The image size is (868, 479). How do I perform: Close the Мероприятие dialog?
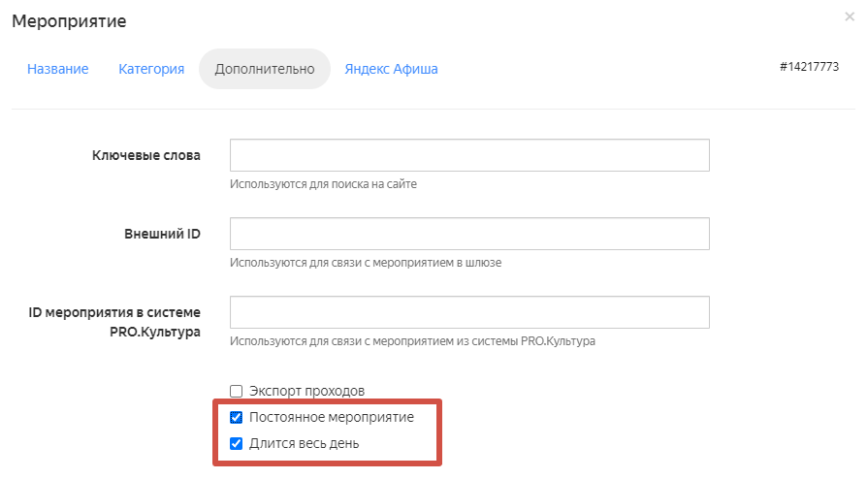click(850, 16)
